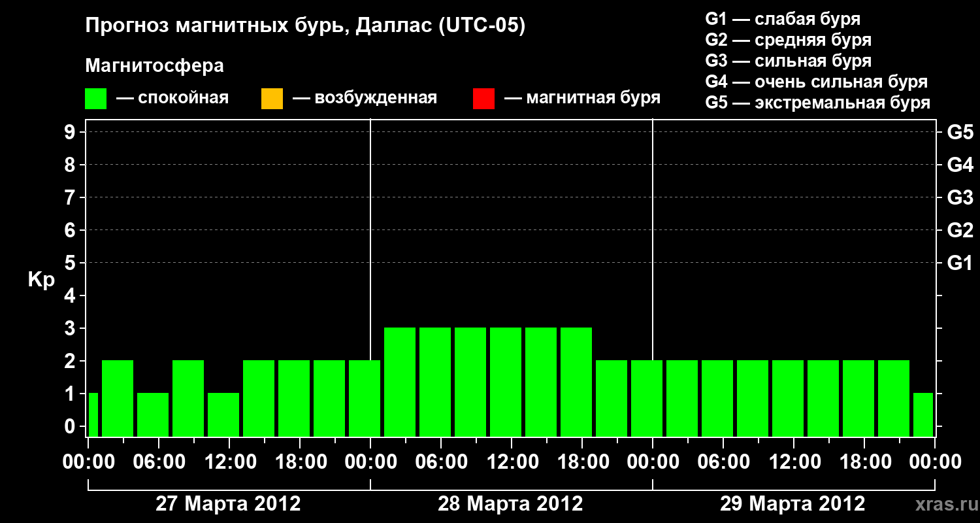Click the G4 label on the right axis
This screenshot has height=523, width=980.
pyautogui.click(x=960, y=165)
